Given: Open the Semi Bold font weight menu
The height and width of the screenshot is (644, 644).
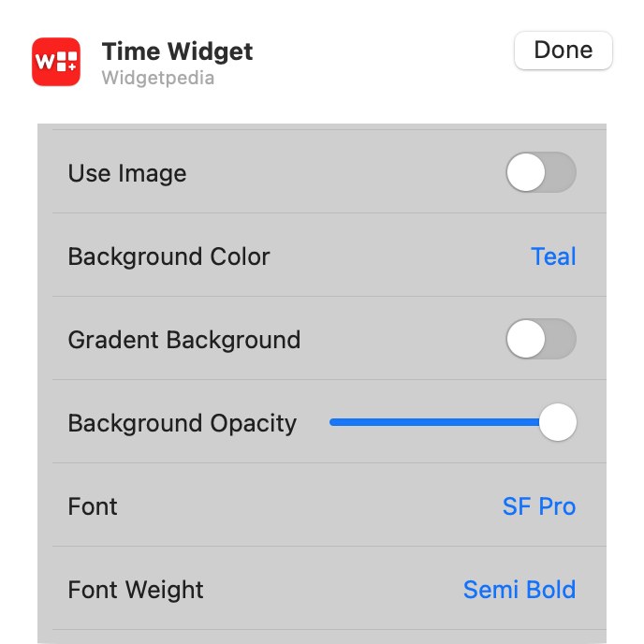Looking at the screenshot, I should (x=520, y=590).
